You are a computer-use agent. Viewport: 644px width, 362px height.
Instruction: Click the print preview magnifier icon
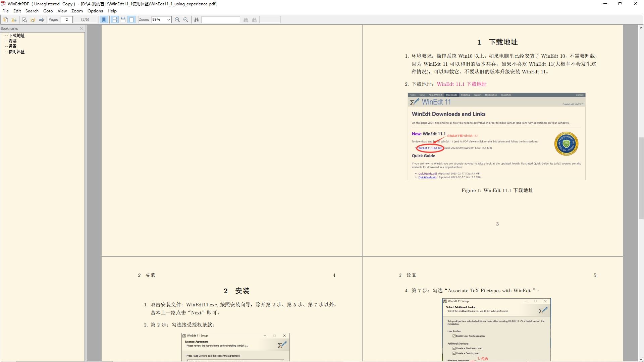click(24, 20)
